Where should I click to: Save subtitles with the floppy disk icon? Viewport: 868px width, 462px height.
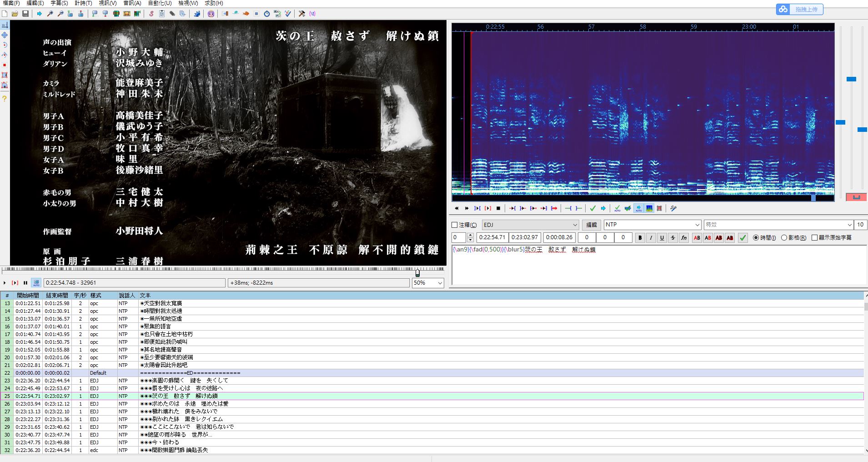click(x=25, y=14)
